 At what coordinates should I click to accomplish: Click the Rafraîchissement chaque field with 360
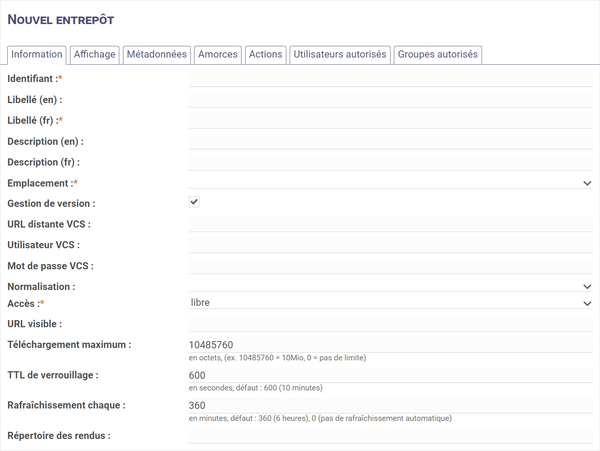pos(391,405)
